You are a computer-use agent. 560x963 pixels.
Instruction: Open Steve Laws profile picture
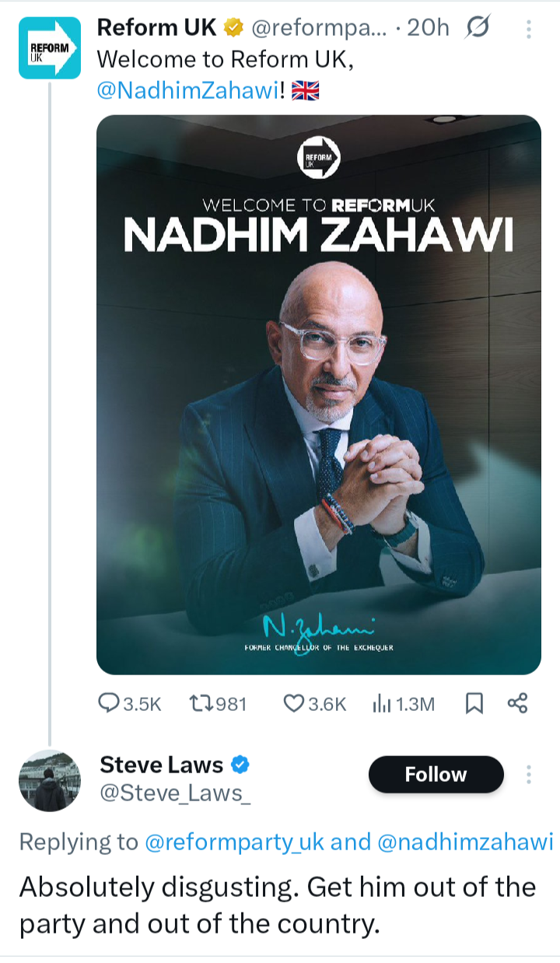click(49, 780)
